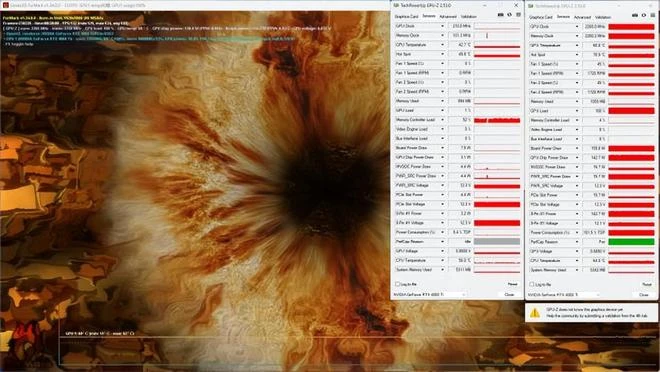
Task: Expand Hot Spot dropdown in right GPU-Z window
Action: 577,55
